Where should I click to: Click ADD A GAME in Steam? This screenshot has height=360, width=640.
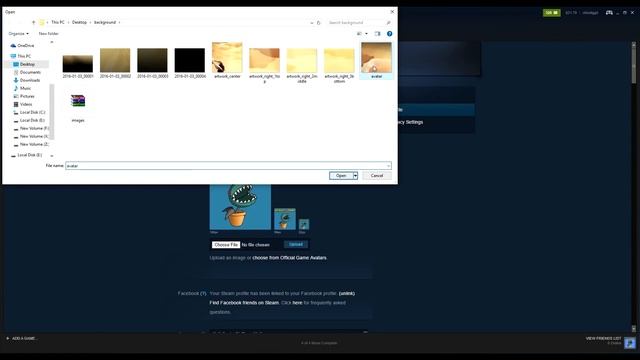pos(22,338)
